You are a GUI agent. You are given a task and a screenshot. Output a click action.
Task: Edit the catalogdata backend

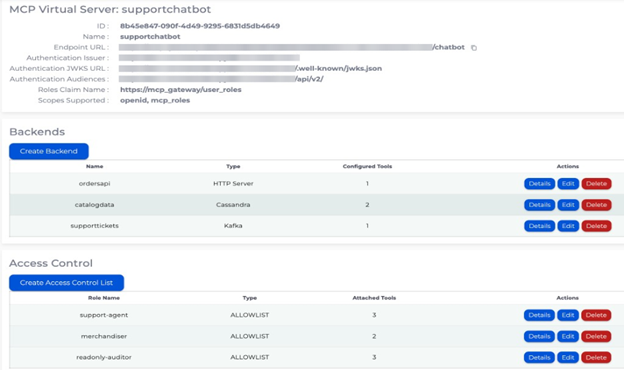click(568, 205)
